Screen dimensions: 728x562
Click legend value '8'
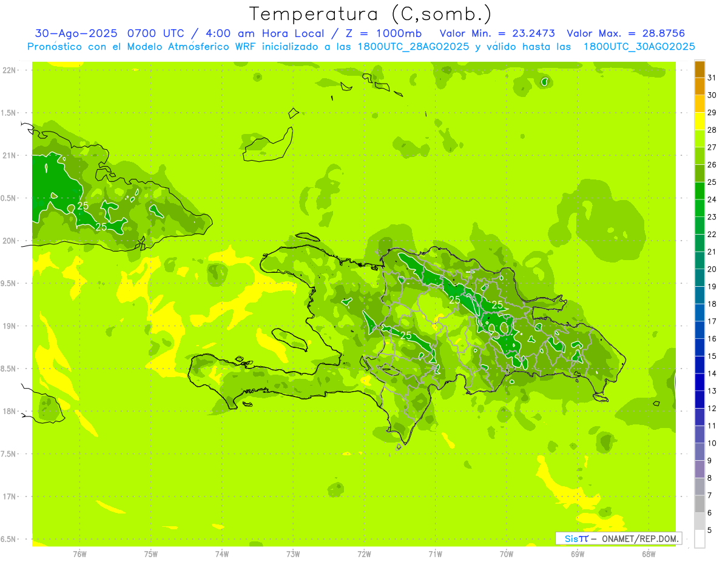pos(709,478)
